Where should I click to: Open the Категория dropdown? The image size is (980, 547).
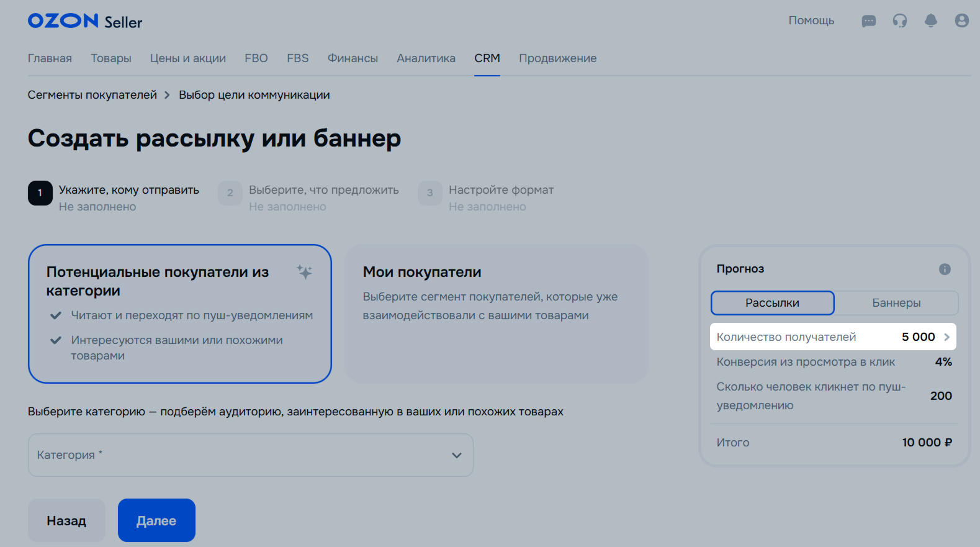tap(250, 455)
